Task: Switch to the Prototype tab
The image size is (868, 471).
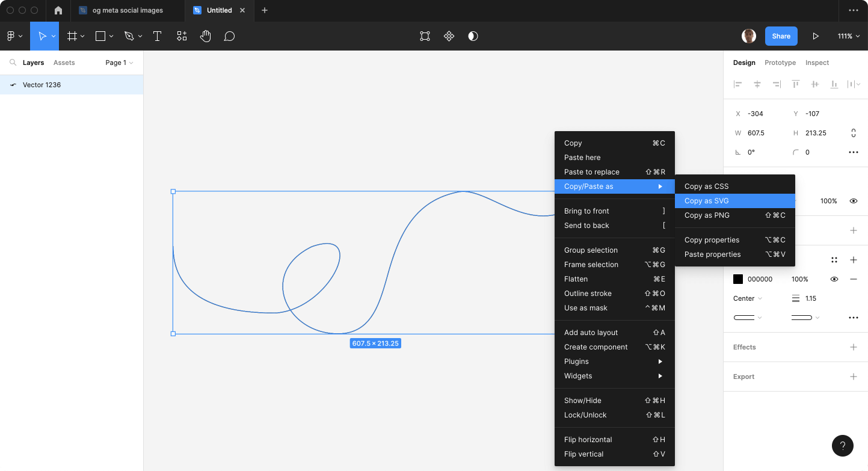Action: click(780, 63)
